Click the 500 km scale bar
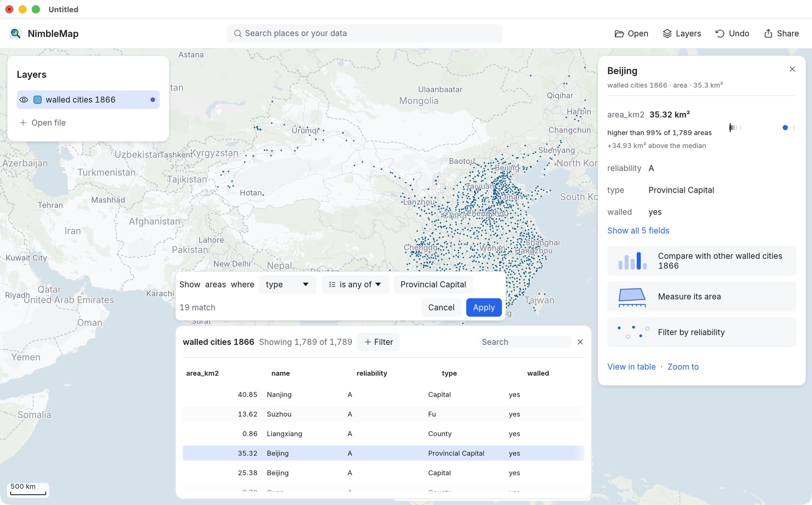 pos(28,489)
